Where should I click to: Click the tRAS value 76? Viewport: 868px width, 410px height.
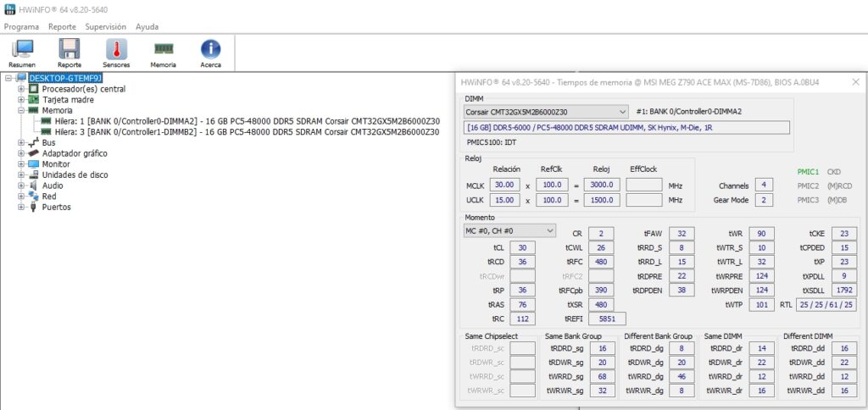click(522, 304)
